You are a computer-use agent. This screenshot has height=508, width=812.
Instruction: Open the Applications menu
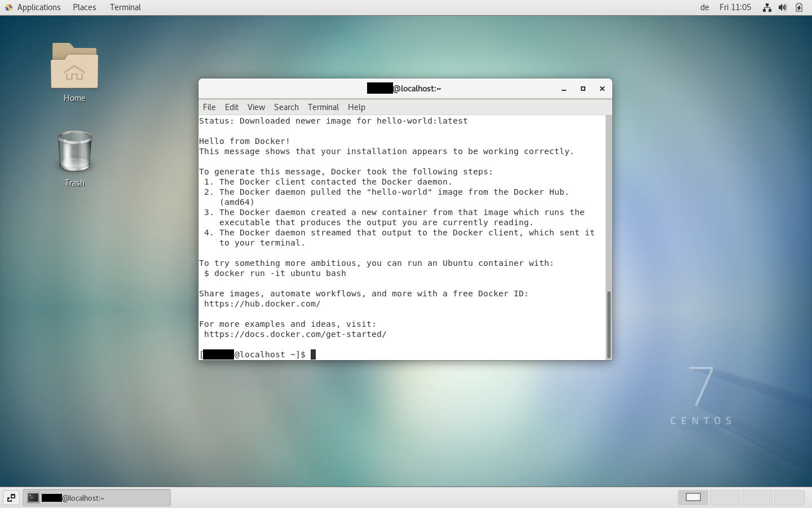click(x=39, y=7)
